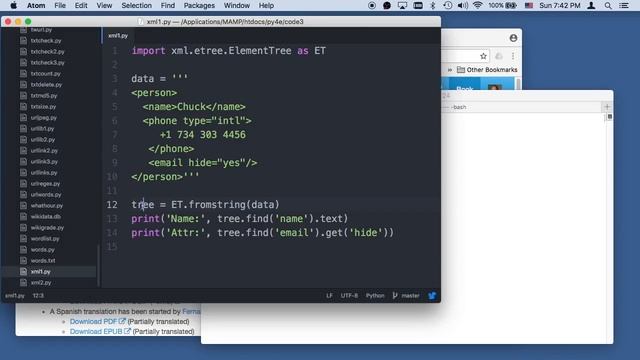Open browser profile avatar icon
The width and height of the screenshot is (640, 360).
point(513,38)
